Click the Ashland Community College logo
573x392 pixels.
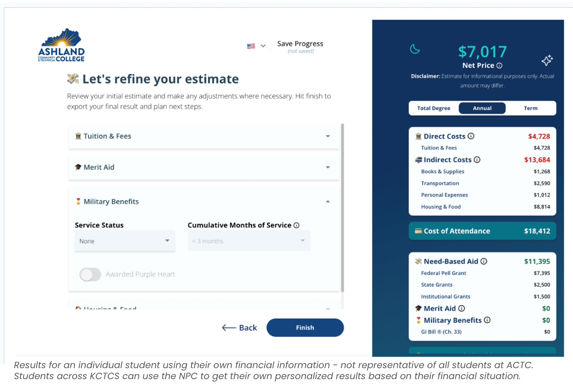[61, 45]
